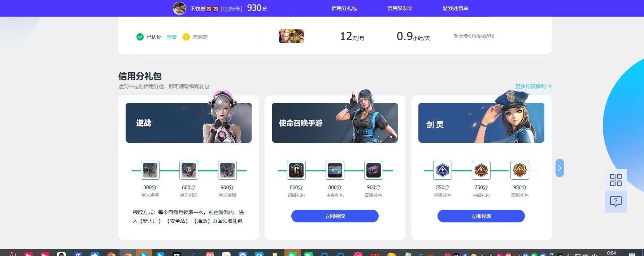Click the 800分 label in 使命召唤手游 card
644x256 pixels.
coord(335,187)
